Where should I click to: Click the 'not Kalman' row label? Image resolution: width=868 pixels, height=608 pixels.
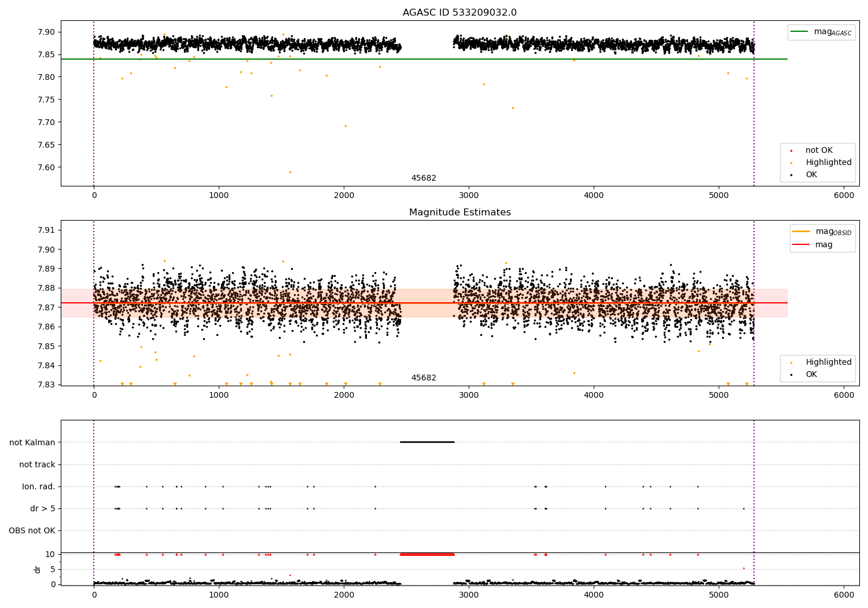[x=32, y=442]
